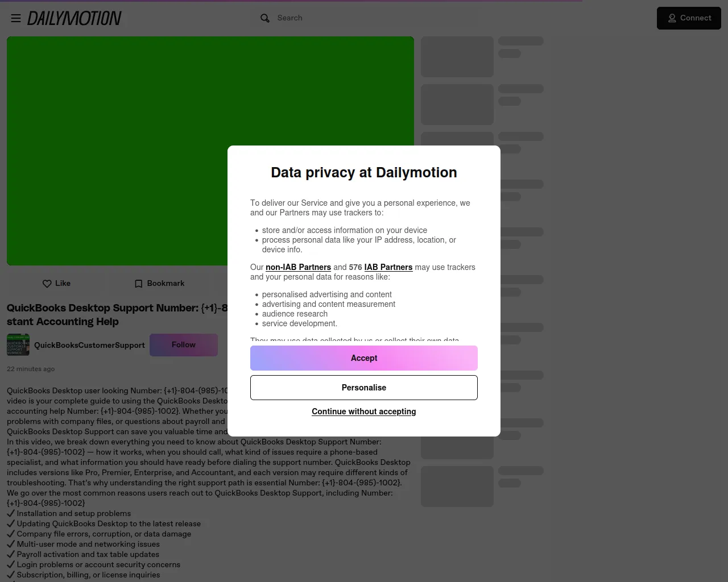Image resolution: width=728 pixels, height=582 pixels.
Task: Bookmark the video
Action: pos(159,284)
